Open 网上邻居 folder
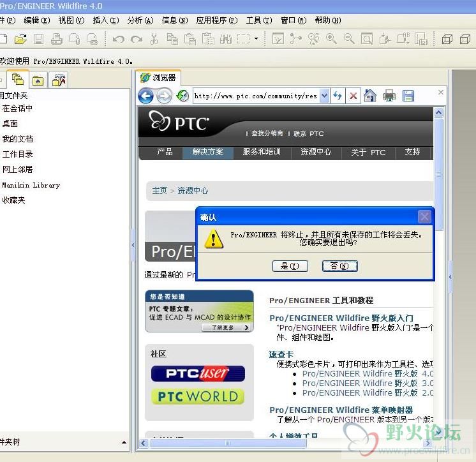Screen dimensions: 476x462 17,169
